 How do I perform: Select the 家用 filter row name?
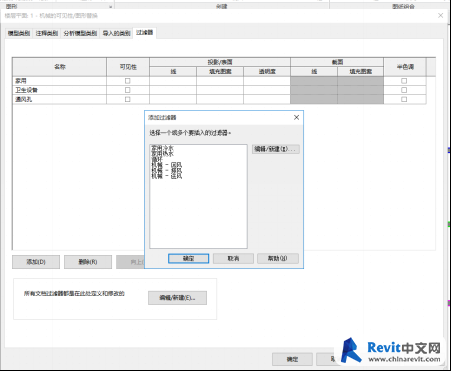coord(60,81)
